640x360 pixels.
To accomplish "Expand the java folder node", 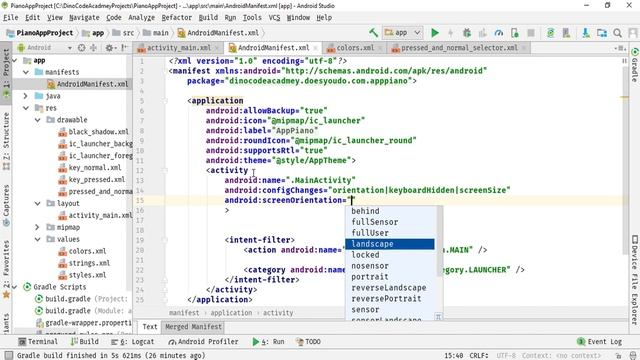I will click(x=26, y=96).
